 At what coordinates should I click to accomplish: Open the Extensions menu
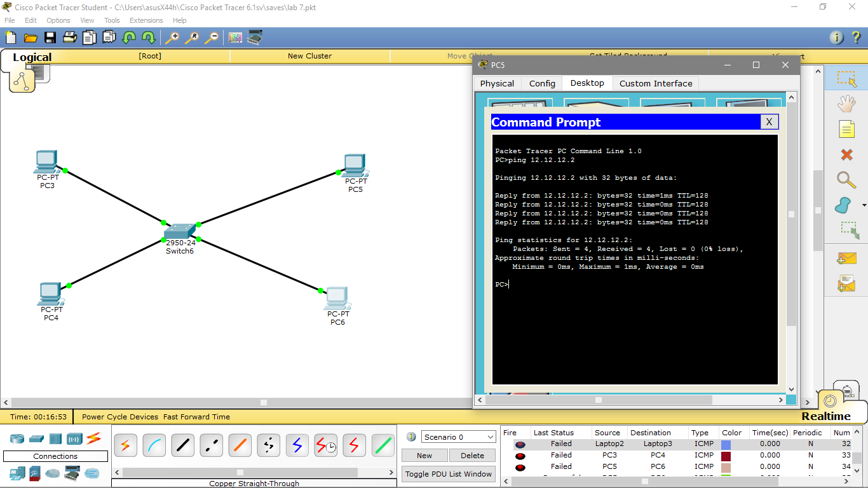(x=146, y=20)
